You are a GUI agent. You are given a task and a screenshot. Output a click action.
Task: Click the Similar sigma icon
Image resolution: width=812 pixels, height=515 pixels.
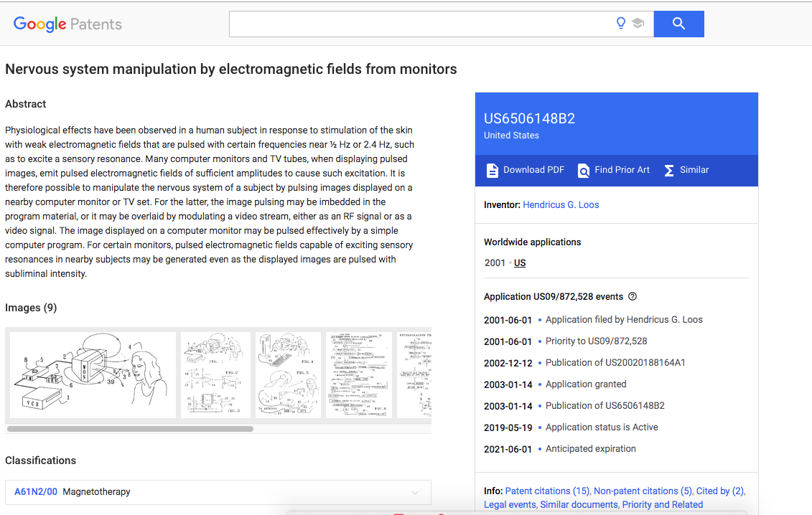click(668, 170)
